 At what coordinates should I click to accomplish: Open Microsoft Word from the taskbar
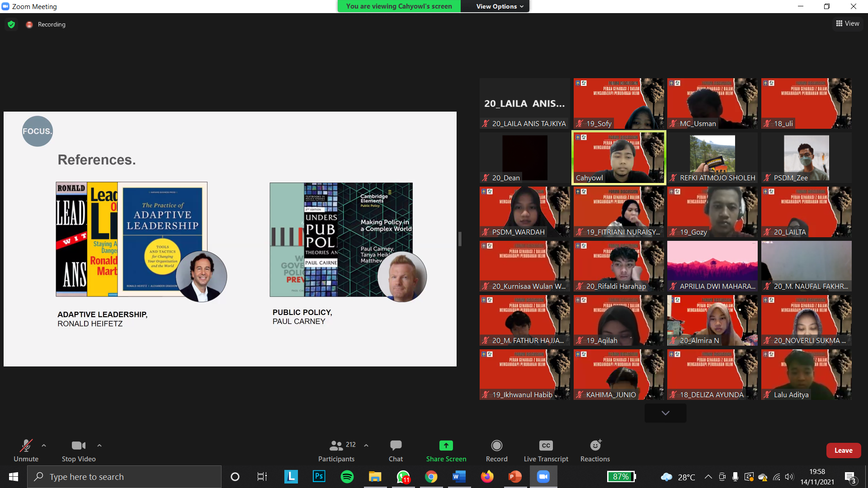tap(459, 477)
